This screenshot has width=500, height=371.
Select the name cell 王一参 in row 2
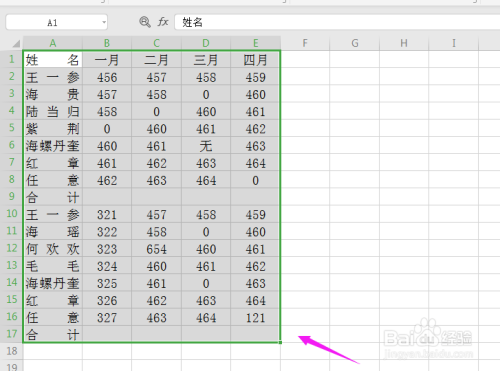(53, 77)
